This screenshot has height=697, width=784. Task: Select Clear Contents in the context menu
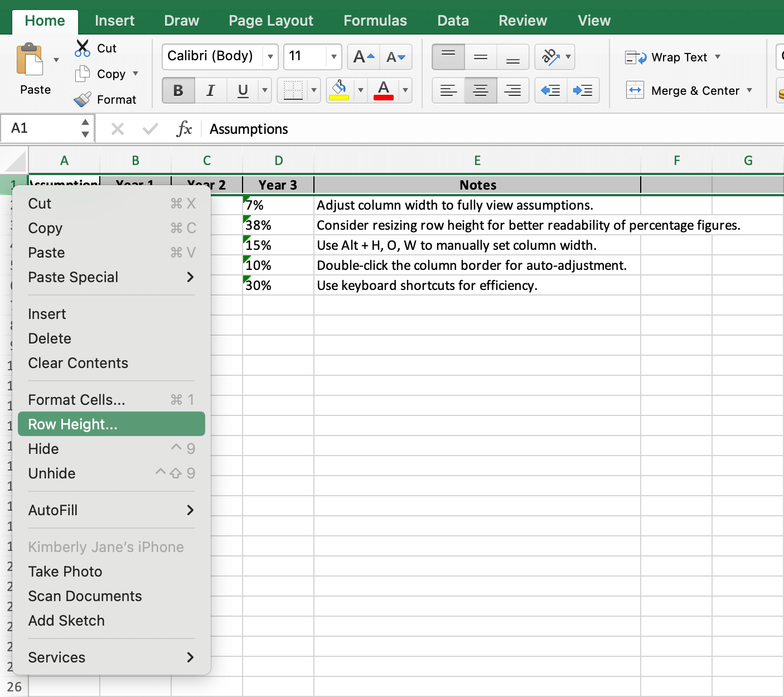click(78, 363)
